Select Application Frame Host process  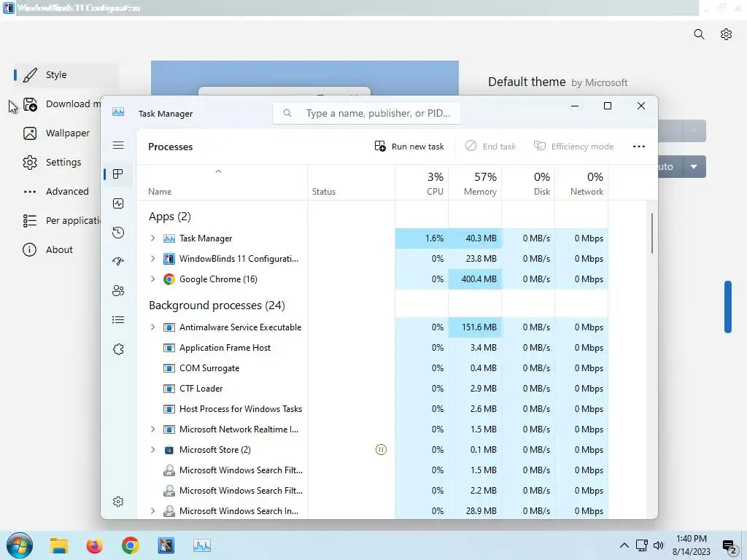225,348
